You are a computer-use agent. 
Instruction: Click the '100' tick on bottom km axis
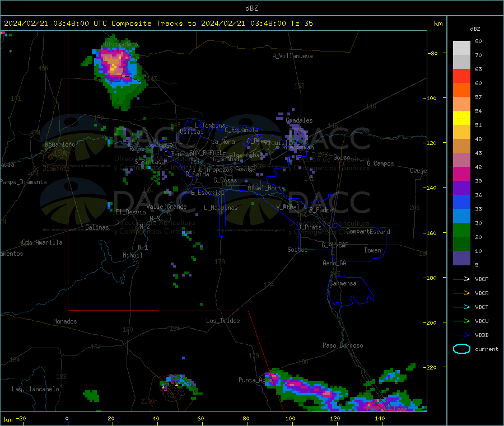[290, 418]
